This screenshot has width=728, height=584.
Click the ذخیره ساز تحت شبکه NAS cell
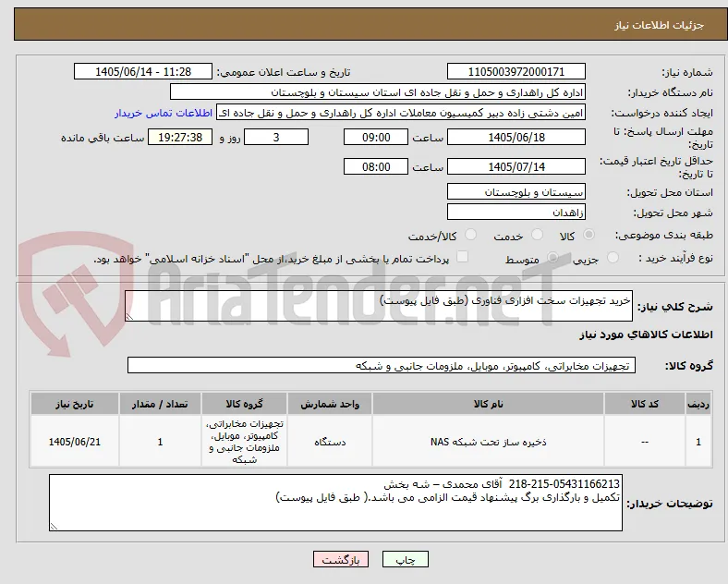click(x=488, y=442)
